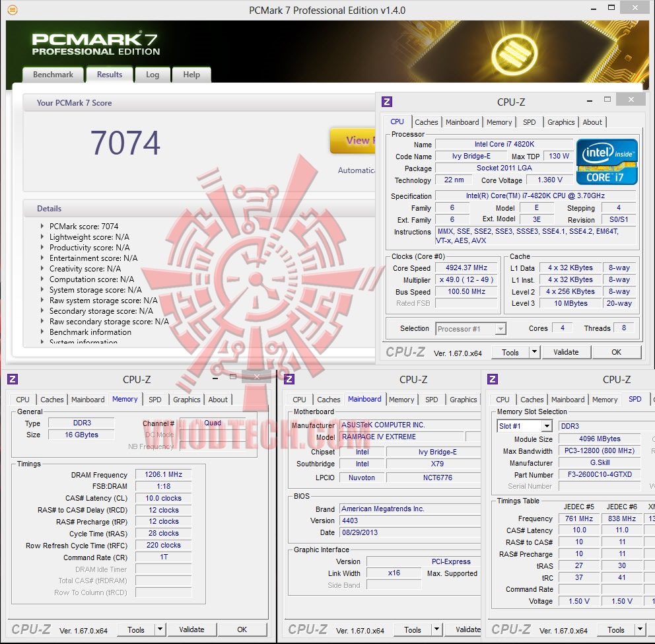Expand the Benchmark information row
Screen dimensions: 655x644
(x=42, y=332)
